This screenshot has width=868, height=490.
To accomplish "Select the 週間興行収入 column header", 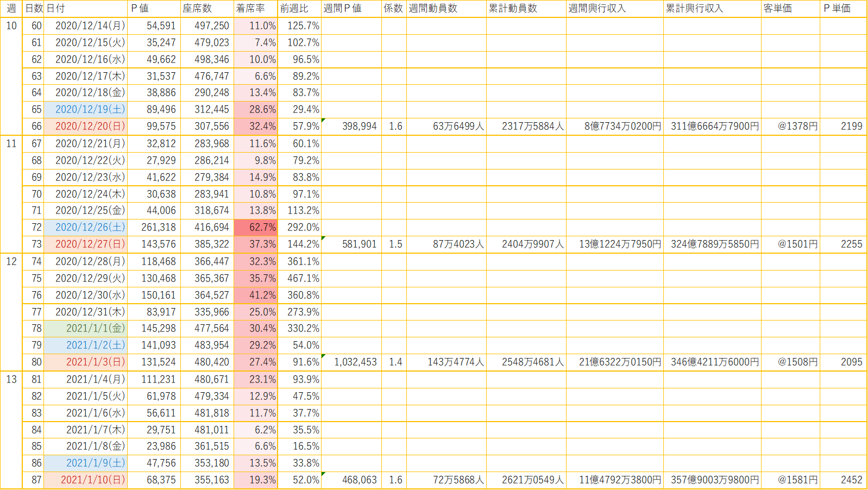I will [x=615, y=9].
